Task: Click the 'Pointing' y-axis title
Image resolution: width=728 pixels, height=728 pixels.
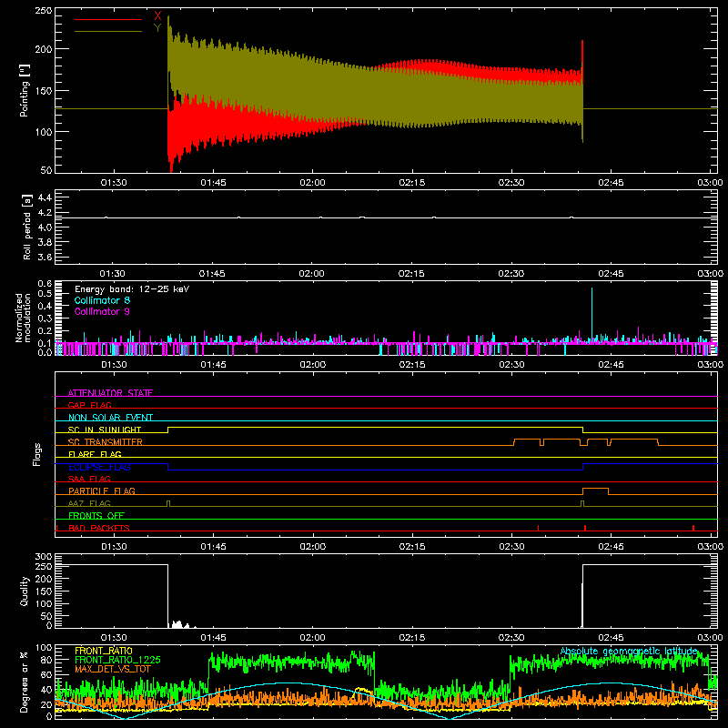Action: 24,90
